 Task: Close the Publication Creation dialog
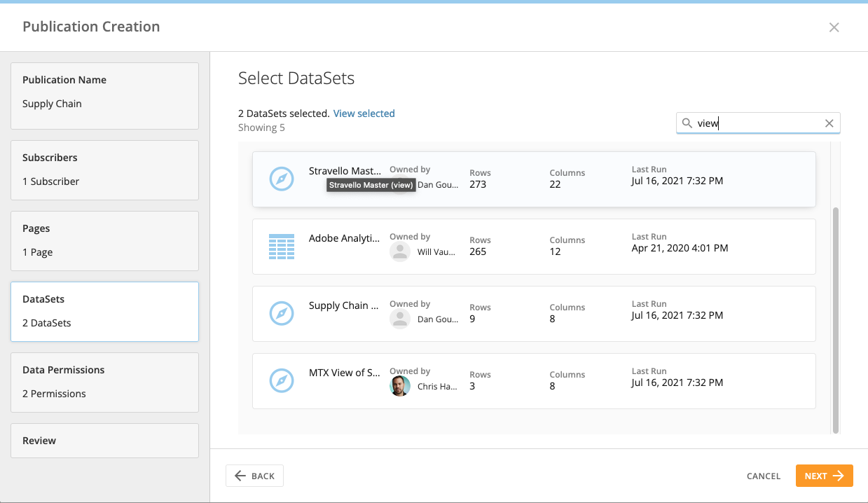[834, 27]
